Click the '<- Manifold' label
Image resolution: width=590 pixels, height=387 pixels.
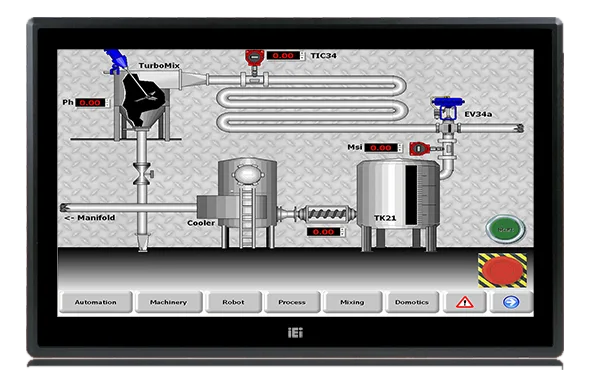(90, 218)
